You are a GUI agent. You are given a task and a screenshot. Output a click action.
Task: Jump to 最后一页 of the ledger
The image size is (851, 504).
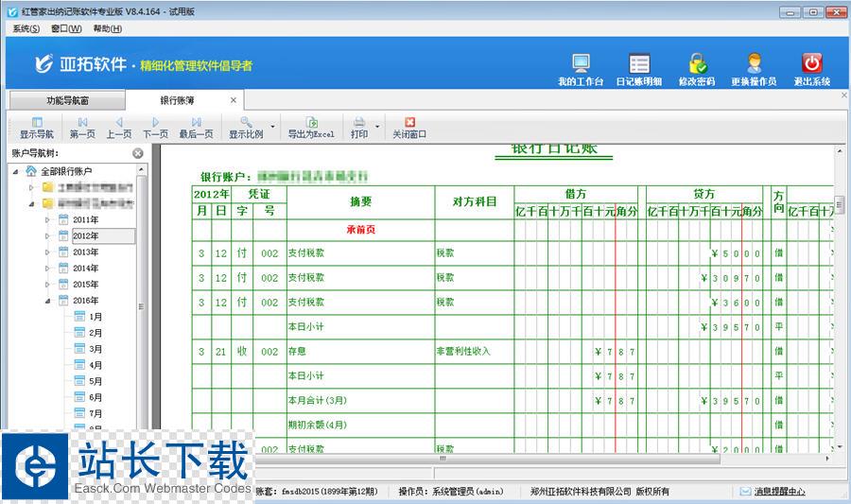[x=197, y=128]
